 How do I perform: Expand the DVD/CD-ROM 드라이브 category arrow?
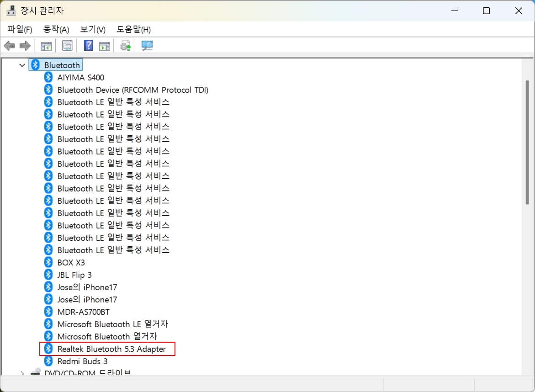coord(22,373)
